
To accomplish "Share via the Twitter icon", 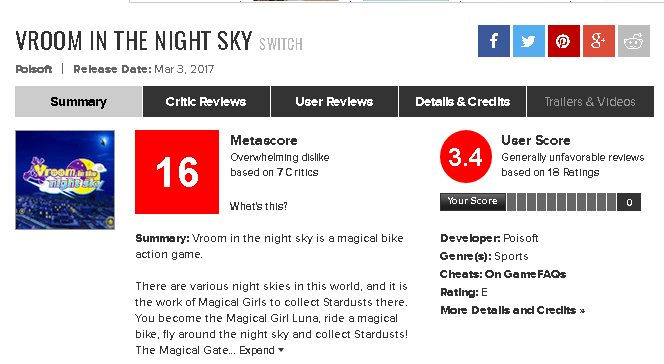I will click(x=529, y=41).
